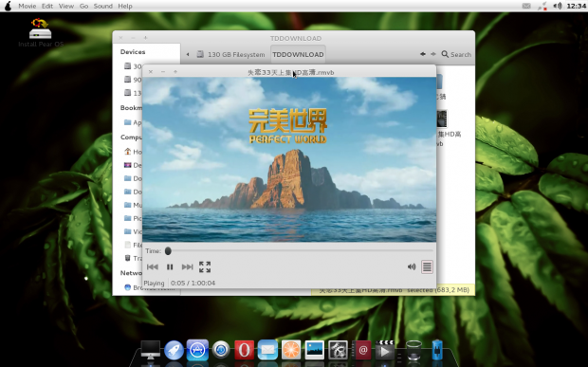Image resolution: width=588 pixels, height=367 pixels.
Task: Click the middle of the Time seek bar
Action: click(300, 250)
